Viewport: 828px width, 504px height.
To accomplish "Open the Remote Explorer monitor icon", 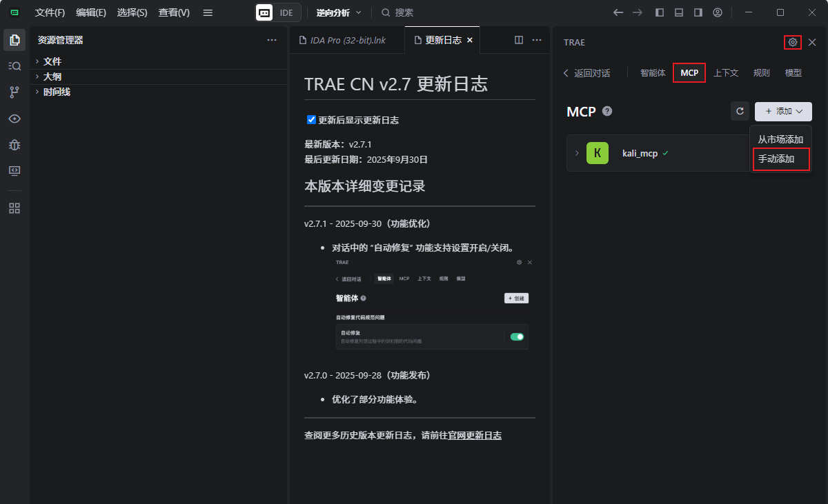I will pyautogui.click(x=14, y=170).
